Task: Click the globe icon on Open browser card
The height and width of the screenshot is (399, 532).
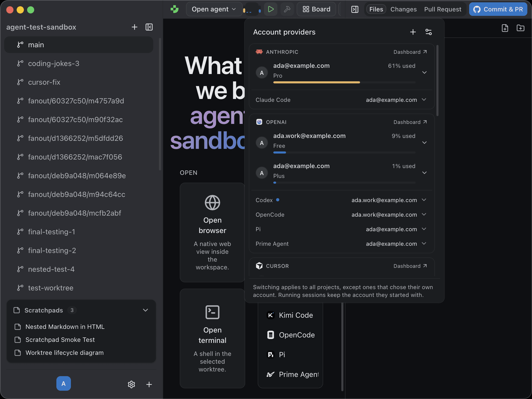Action: [212, 203]
